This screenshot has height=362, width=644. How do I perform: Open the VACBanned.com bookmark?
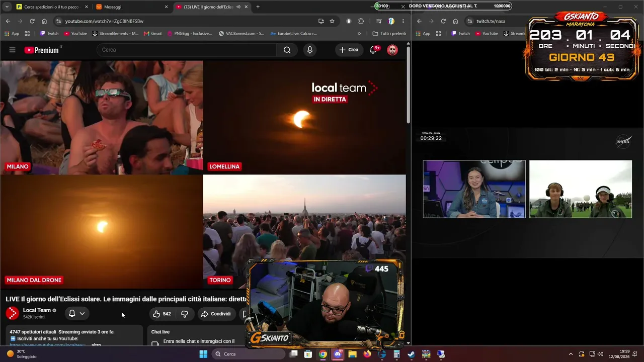pos(242,34)
